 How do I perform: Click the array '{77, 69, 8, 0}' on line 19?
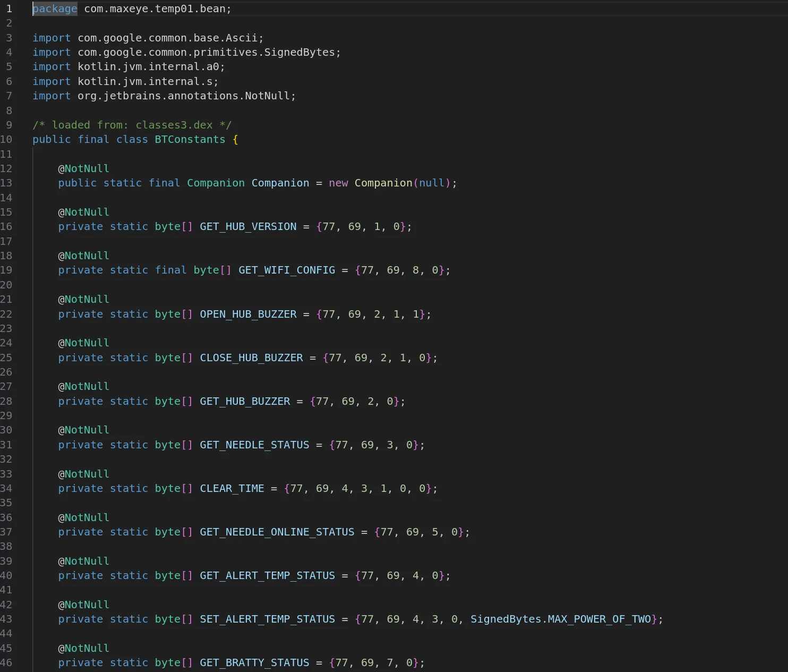pyautogui.click(x=400, y=270)
